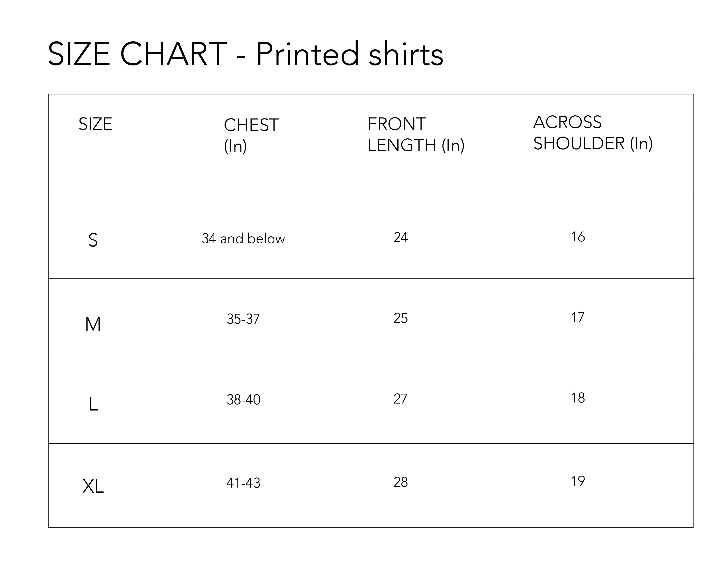Select across shoulder value 19

click(578, 481)
